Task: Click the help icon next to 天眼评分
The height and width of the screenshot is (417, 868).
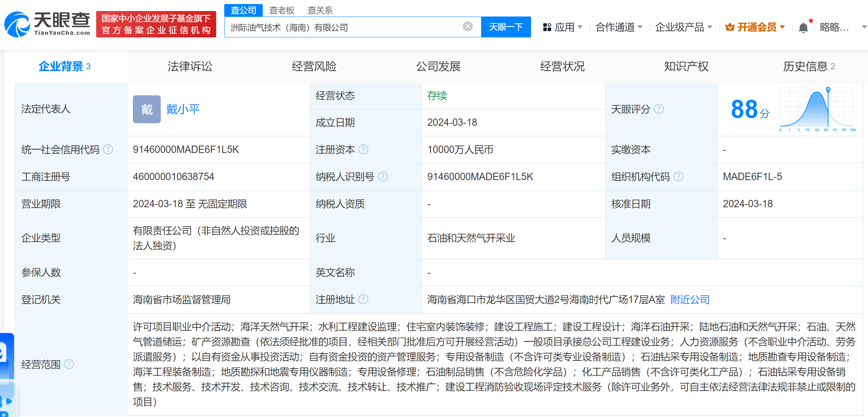Action: coord(659,109)
